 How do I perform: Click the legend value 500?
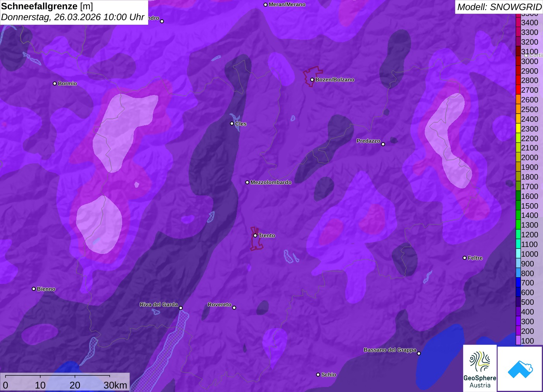pyautogui.click(x=527, y=302)
